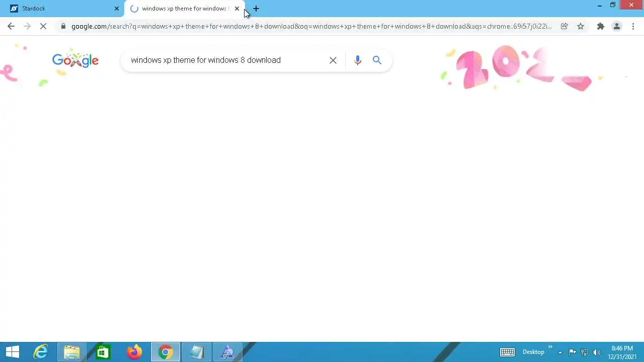This screenshot has height=362, width=644.
Task: Clear the search query text
Action: pyautogui.click(x=333, y=60)
